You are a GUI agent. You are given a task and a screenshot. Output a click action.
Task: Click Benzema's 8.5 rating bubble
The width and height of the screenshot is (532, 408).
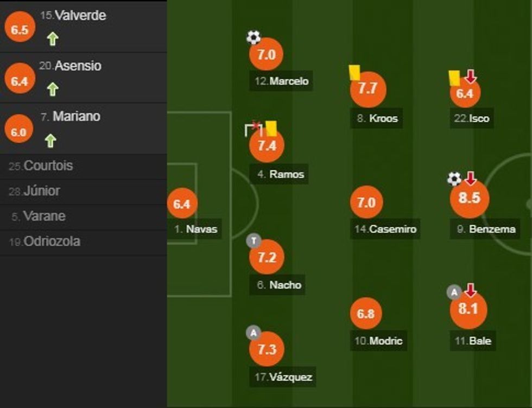pyautogui.click(x=470, y=199)
